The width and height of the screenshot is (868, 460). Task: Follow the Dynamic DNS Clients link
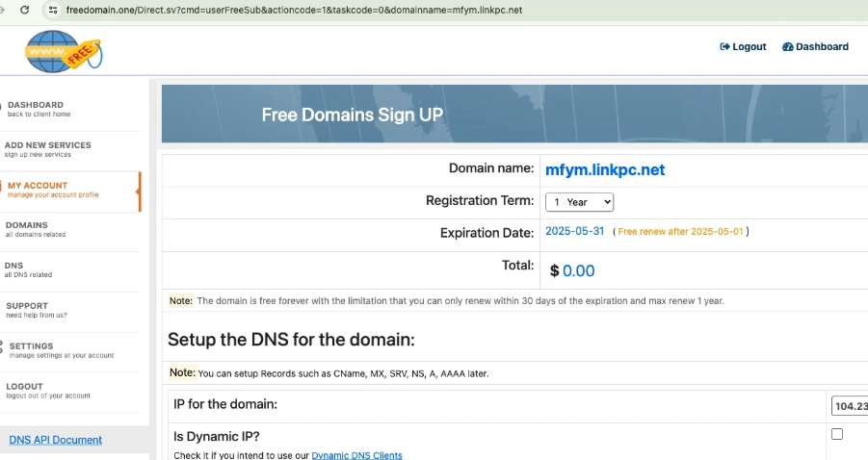[x=356, y=455]
